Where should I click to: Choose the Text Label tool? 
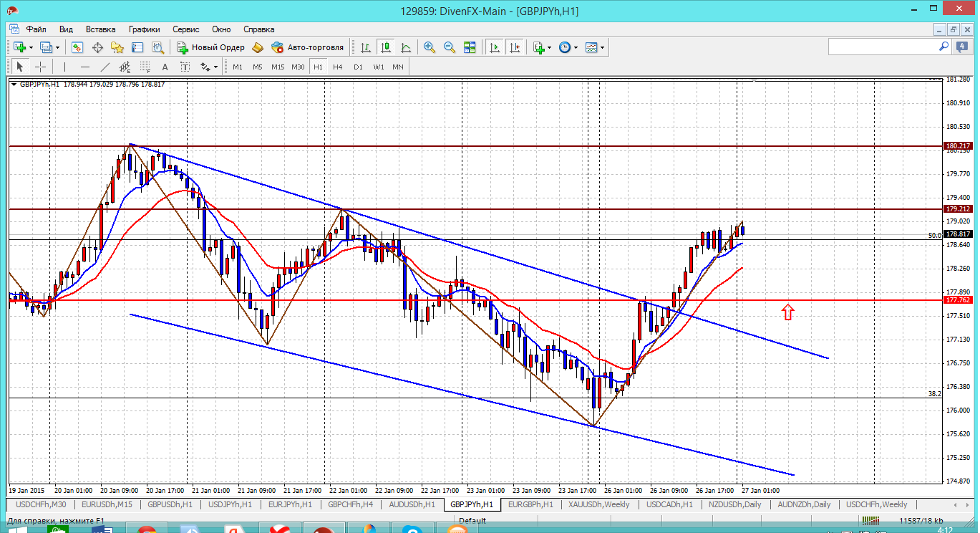click(185, 67)
